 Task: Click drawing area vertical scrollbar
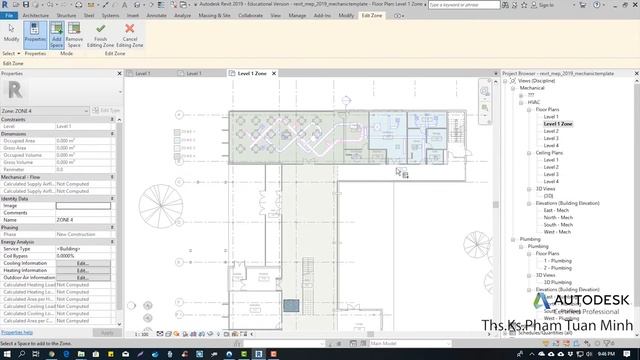click(496, 204)
